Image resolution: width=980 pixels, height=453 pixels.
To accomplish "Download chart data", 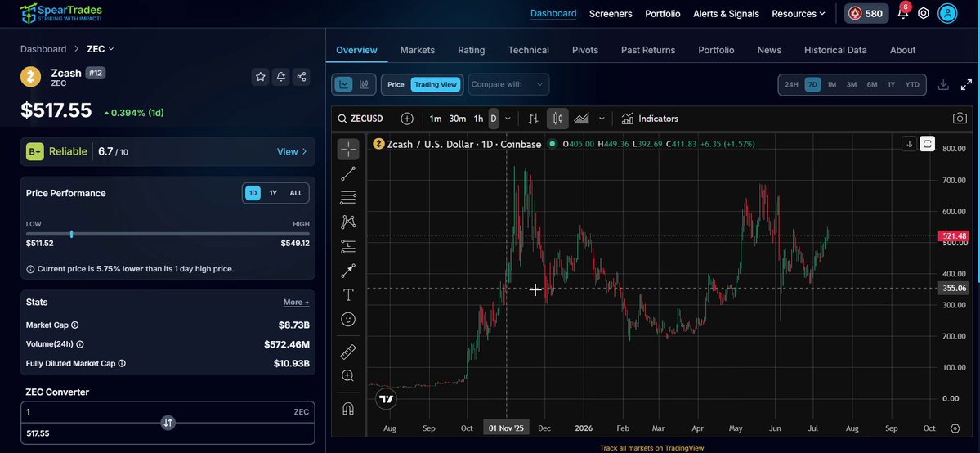I will (x=944, y=84).
